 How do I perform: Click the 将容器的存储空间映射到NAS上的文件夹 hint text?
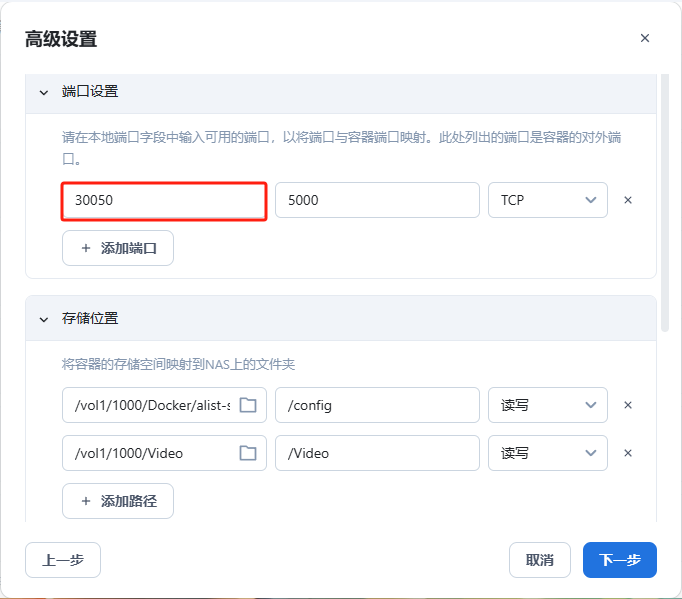pos(178,364)
